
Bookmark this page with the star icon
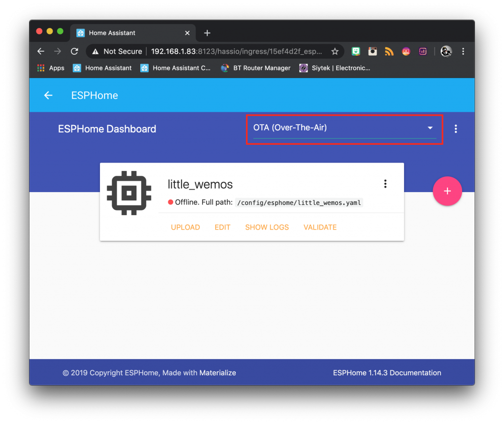click(x=335, y=52)
